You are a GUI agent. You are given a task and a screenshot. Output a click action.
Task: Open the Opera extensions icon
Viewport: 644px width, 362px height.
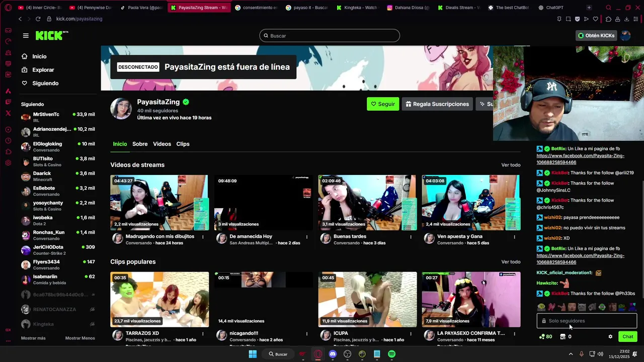click(x=608, y=19)
